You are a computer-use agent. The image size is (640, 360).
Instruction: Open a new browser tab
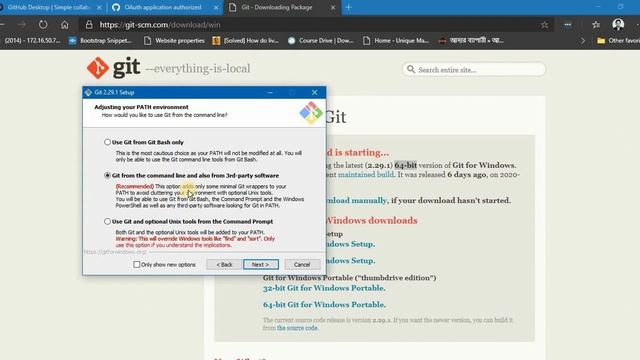click(349, 7)
